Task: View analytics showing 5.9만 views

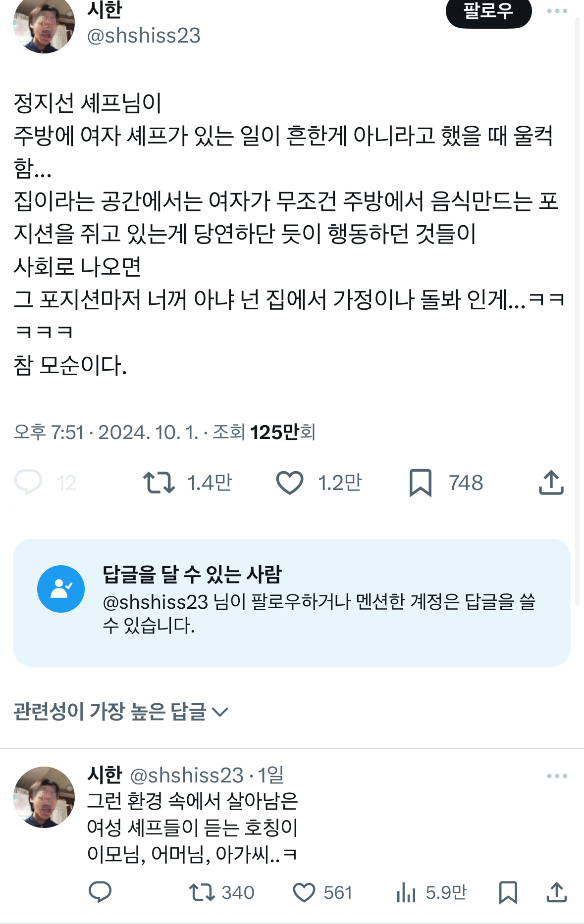Action: (406, 892)
